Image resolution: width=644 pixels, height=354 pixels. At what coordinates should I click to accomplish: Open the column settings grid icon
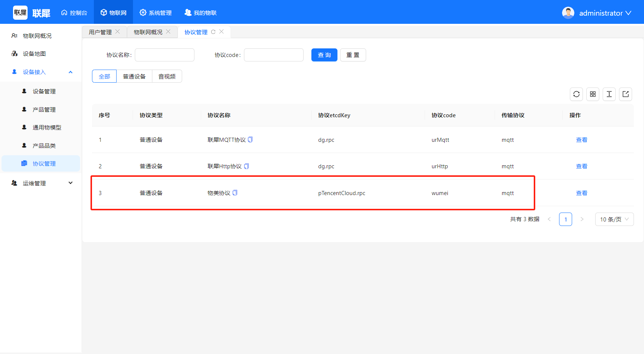[x=593, y=94]
